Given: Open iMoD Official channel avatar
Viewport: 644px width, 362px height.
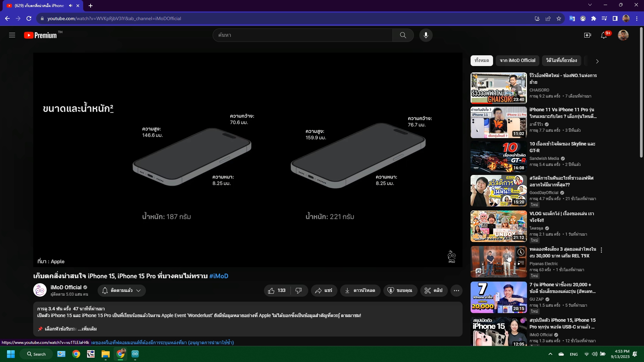Looking at the screenshot, I should 40,290.
